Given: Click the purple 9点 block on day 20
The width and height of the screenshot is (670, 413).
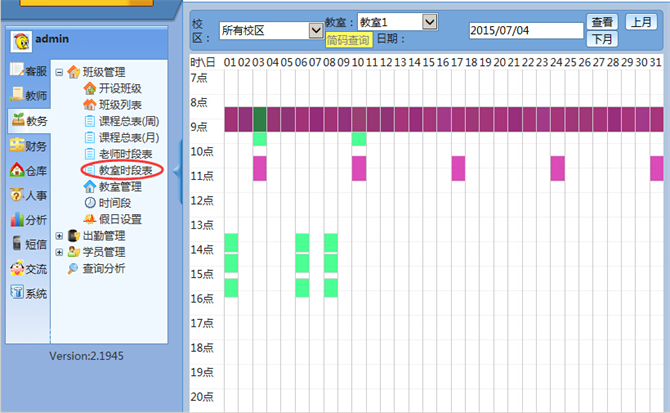Looking at the screenshot, I should [501, 119].
